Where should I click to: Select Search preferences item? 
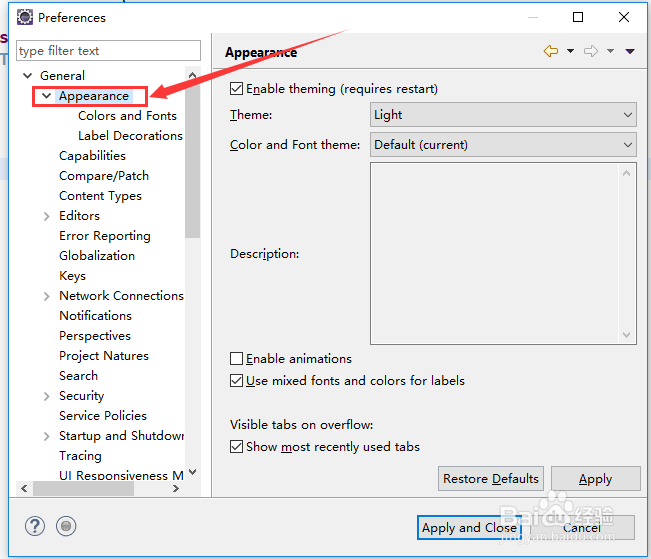[78, 376]
